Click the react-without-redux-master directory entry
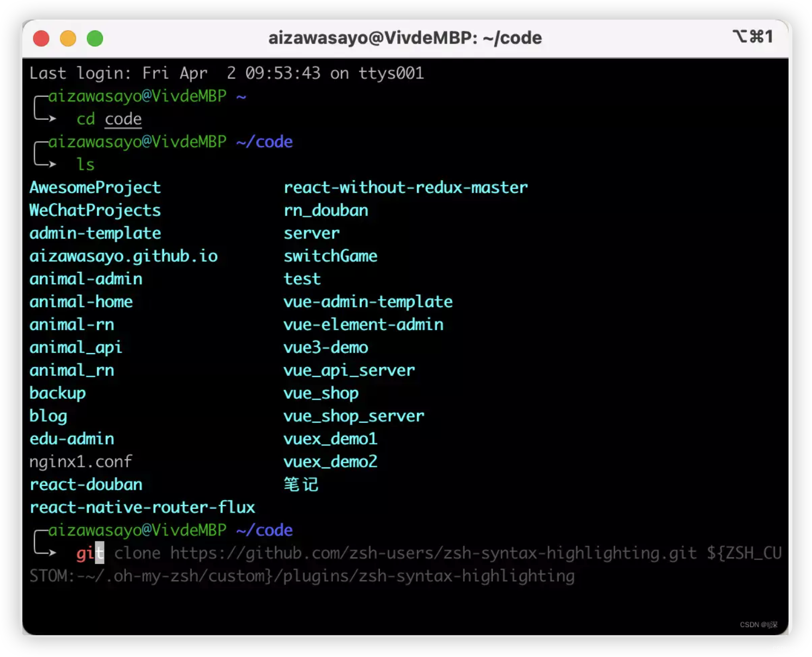 click(x=405, y=187)
